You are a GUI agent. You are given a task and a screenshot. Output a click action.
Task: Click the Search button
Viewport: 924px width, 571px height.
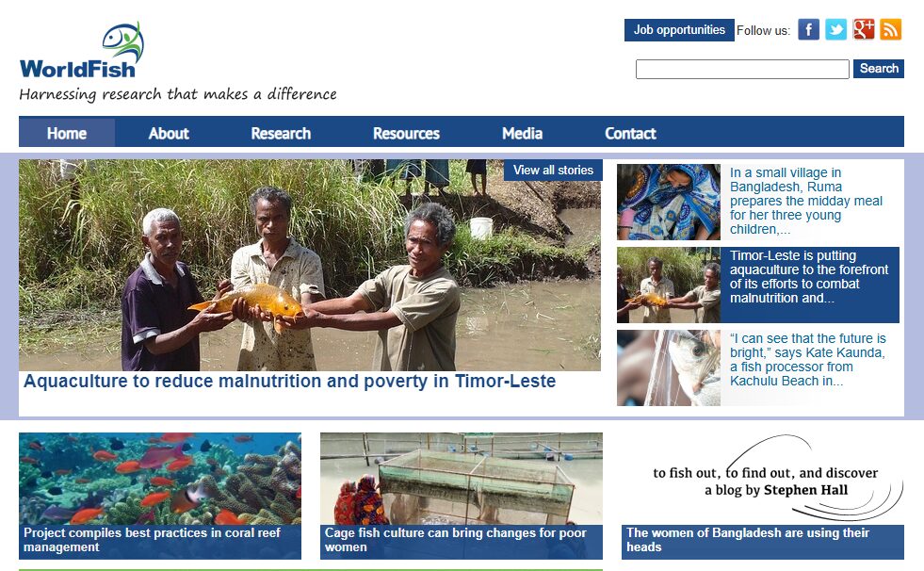[x=879, y=69]
